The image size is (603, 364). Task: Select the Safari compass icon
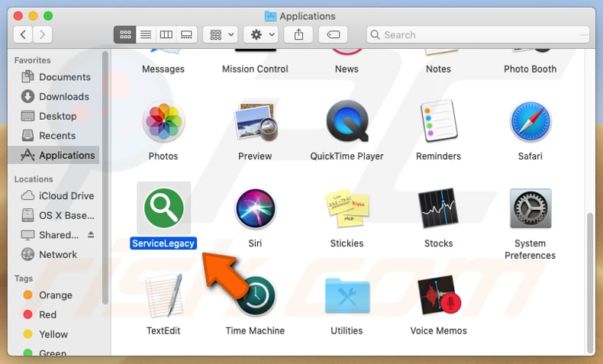coord(530,121)
